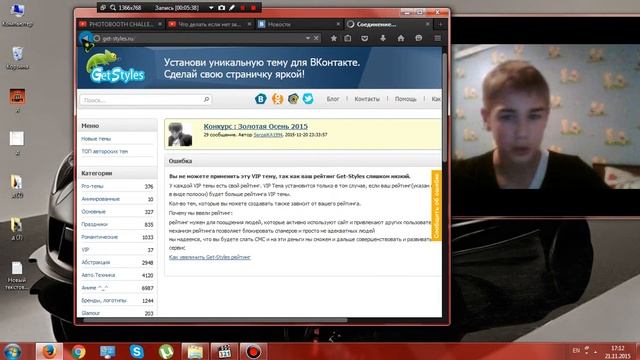Click the EN language indicator in tray
The image size is (640, 360).
click(x=576, y=350)
